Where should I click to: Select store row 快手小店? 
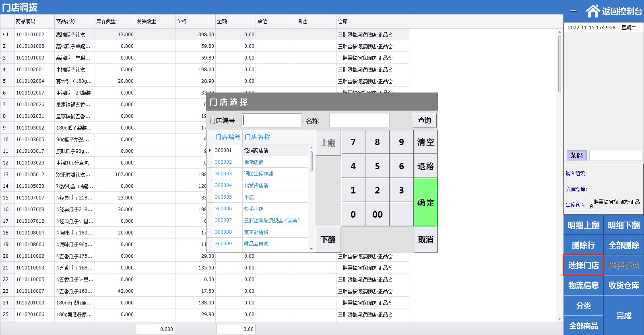[x=258, y=209]
